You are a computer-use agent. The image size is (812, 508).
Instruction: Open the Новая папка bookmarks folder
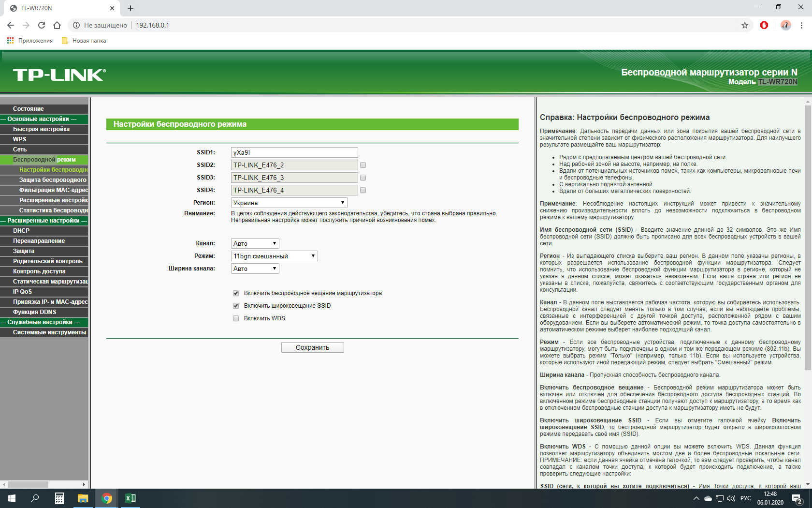(84, 41)
